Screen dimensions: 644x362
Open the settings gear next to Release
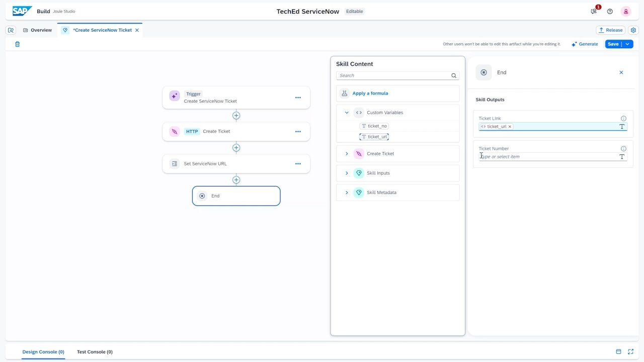[633, 30]
